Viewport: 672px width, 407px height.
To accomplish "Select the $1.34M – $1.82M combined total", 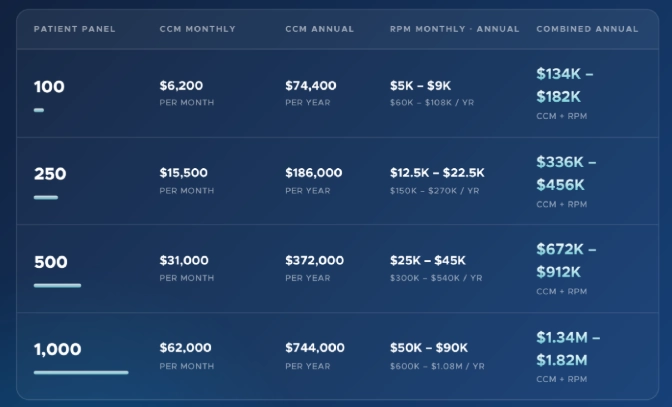I will click(x=574, y=348).
